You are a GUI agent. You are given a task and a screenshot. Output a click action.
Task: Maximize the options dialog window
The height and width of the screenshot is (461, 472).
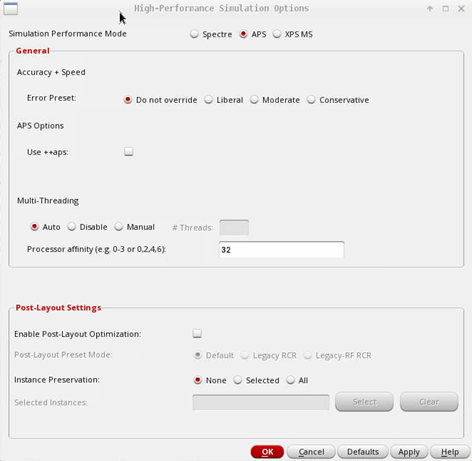[x=446, y=9]
